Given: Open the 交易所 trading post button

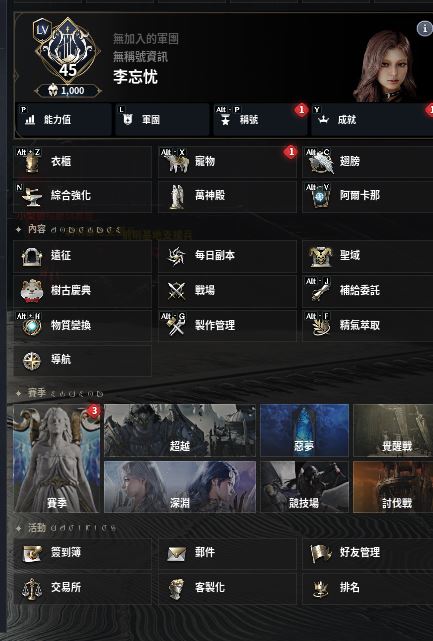Looking at the screenshot, I should pos(82,588).
